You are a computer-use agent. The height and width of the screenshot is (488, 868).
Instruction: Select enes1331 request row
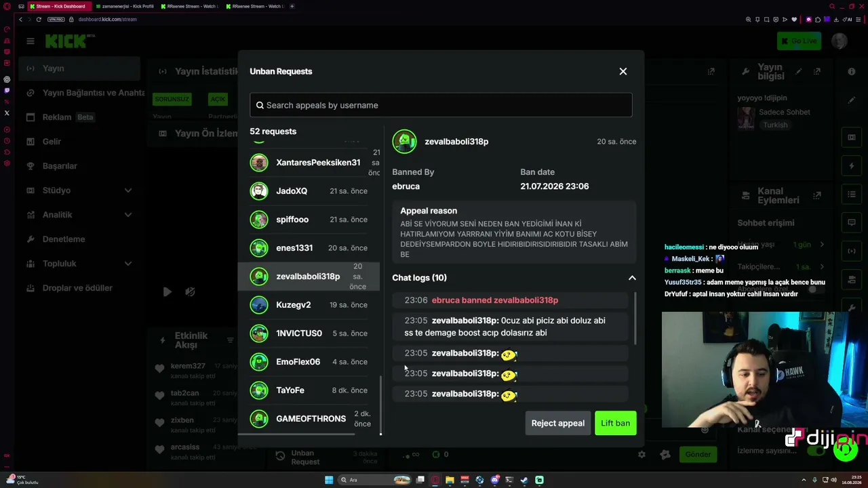coord(309,248)
